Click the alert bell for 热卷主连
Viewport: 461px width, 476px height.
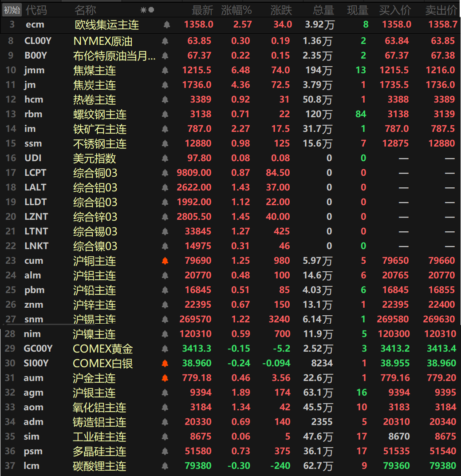click(x=165, y=99)
